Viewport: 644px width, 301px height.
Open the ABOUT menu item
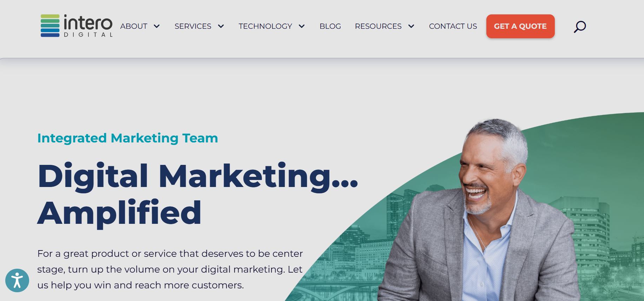pos(134,26)
